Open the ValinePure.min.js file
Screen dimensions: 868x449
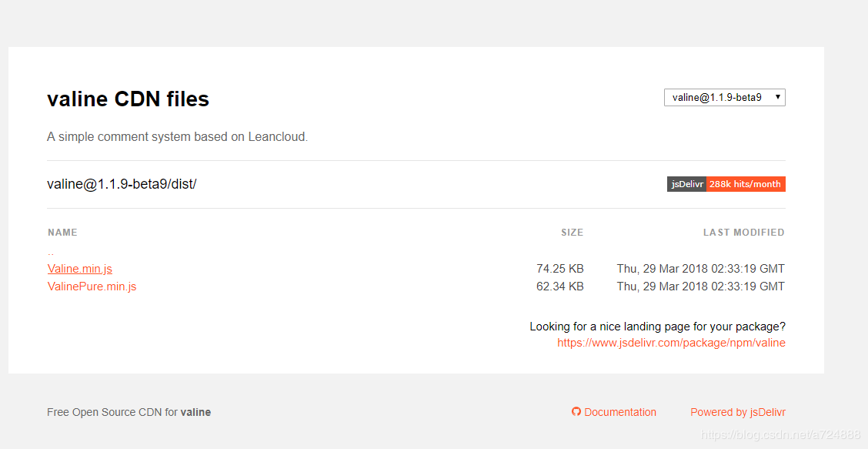pyautogui.click(x=92, y=286)
